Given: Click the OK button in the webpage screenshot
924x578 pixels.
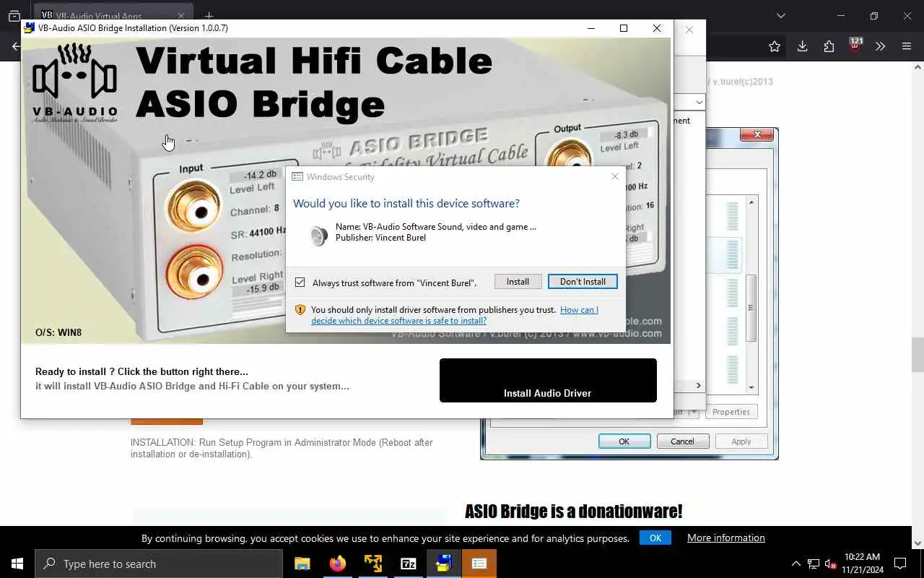Looking at the screenshot, I should coord(624,441).
